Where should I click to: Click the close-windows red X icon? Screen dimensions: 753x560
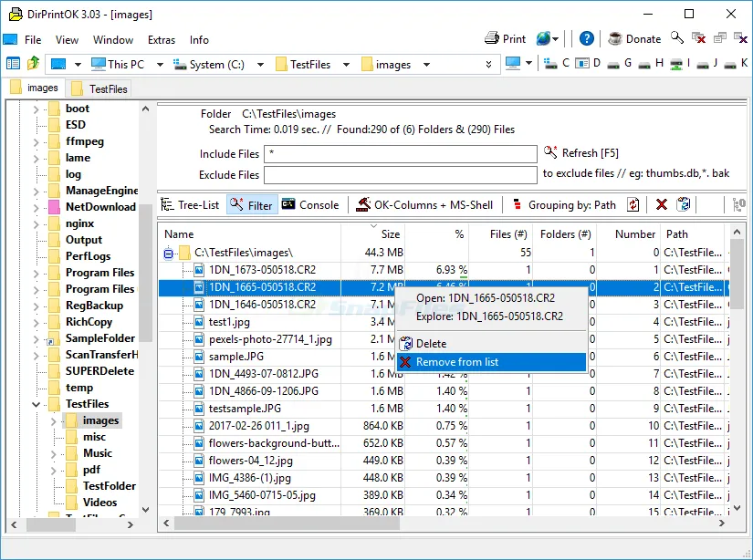(x=699, y=38)
